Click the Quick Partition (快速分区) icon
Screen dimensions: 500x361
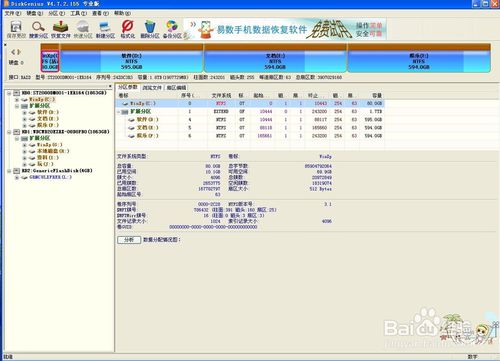coord(83,29)
